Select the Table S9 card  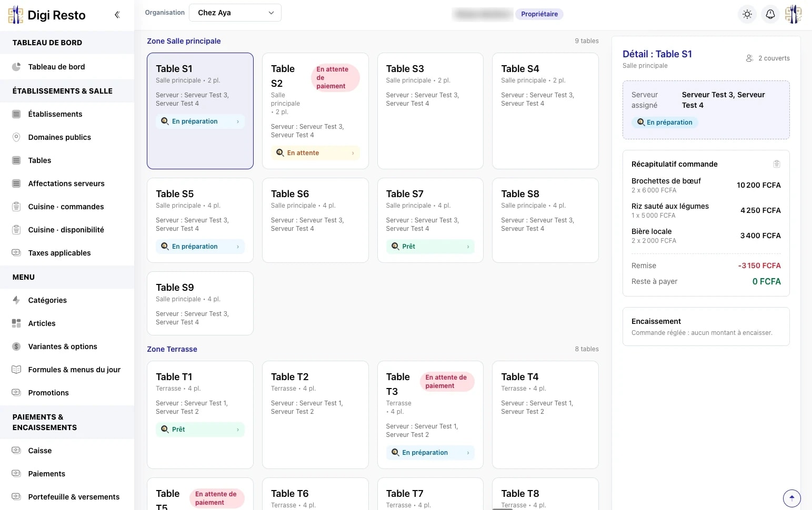[x=200, y=303]
